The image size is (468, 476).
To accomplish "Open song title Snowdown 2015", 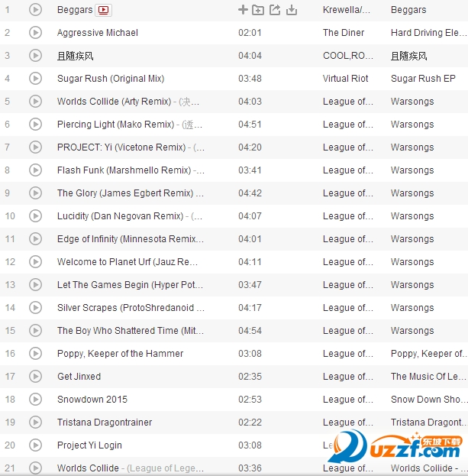I will click(x=92, y=399).
